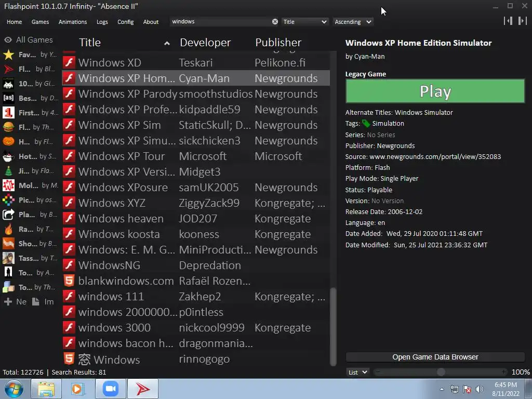This screenshot has height=399, width=532.
Task: Toggle the right sidebar visibility icon
Action: tap(522, 21)
